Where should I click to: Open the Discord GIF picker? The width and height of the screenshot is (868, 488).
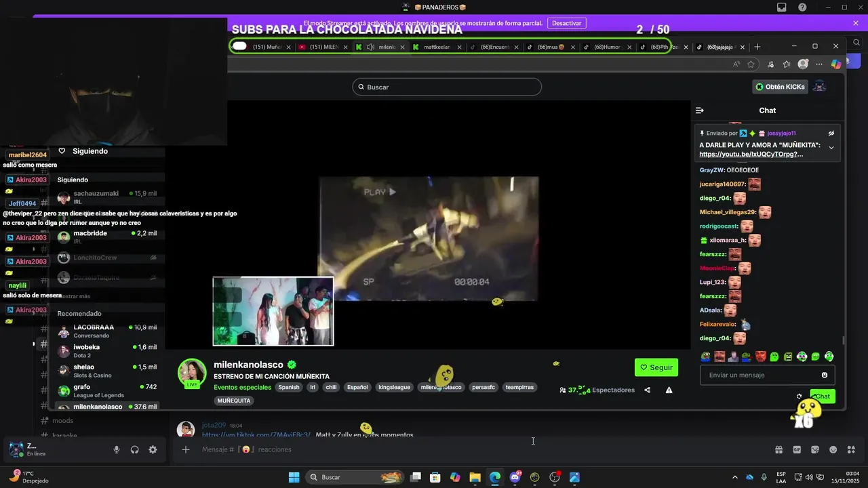click(797, 449)
